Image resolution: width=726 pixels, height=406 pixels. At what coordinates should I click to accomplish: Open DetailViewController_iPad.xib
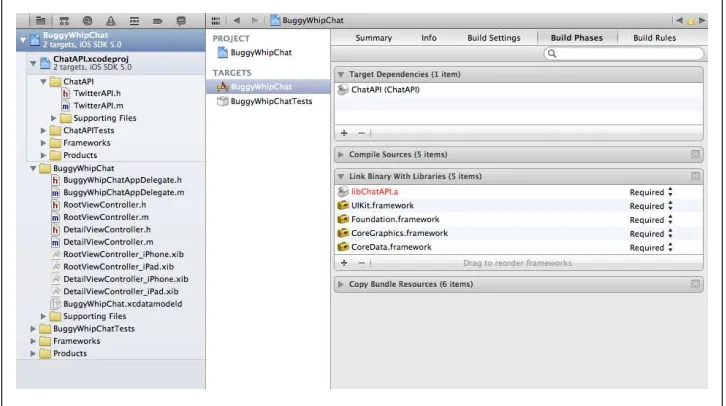pyautogui.click(x=121, y=292)
